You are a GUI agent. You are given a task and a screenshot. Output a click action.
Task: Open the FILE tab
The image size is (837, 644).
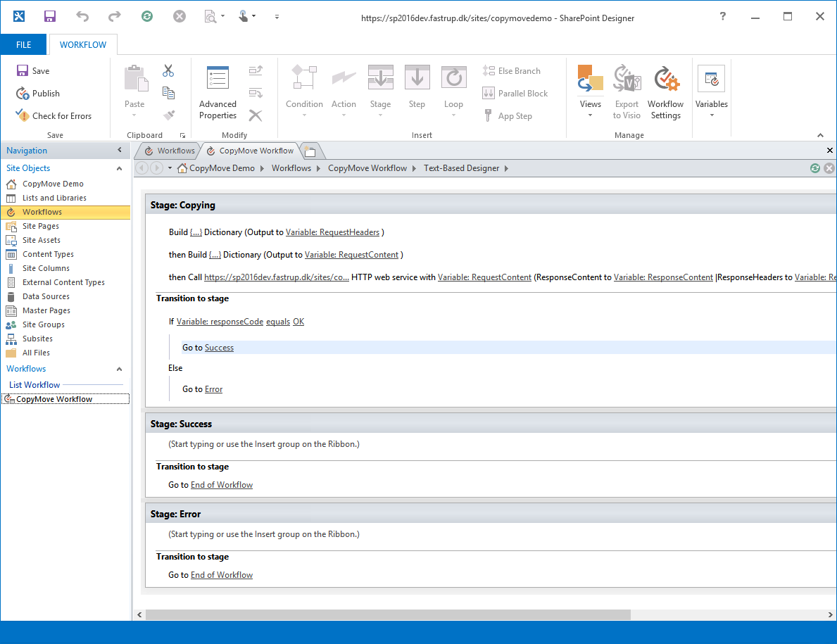[23, 44]
